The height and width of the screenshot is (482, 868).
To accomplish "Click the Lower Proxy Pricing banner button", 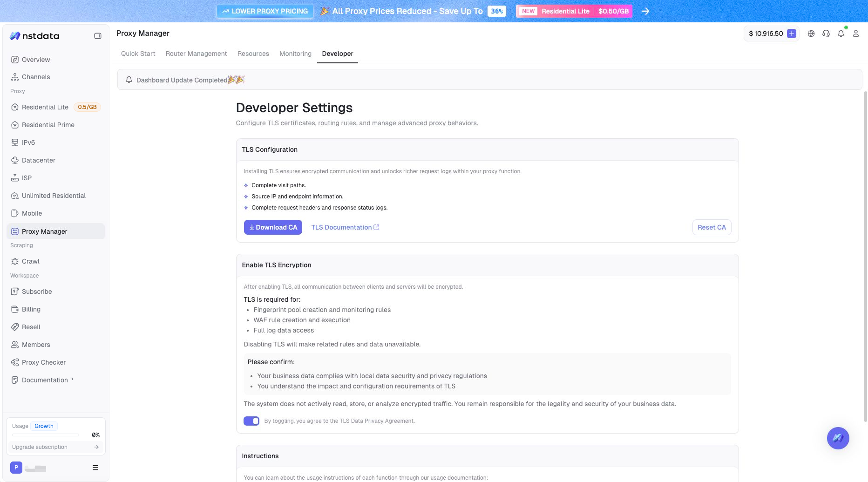I will tap(265, 11).
